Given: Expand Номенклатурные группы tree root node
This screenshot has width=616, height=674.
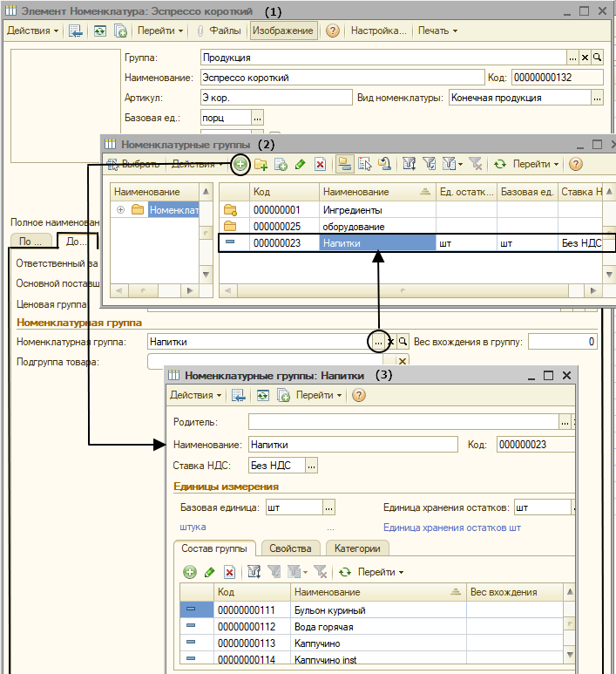Looking at the screenshot, I should tap(121, 210).
